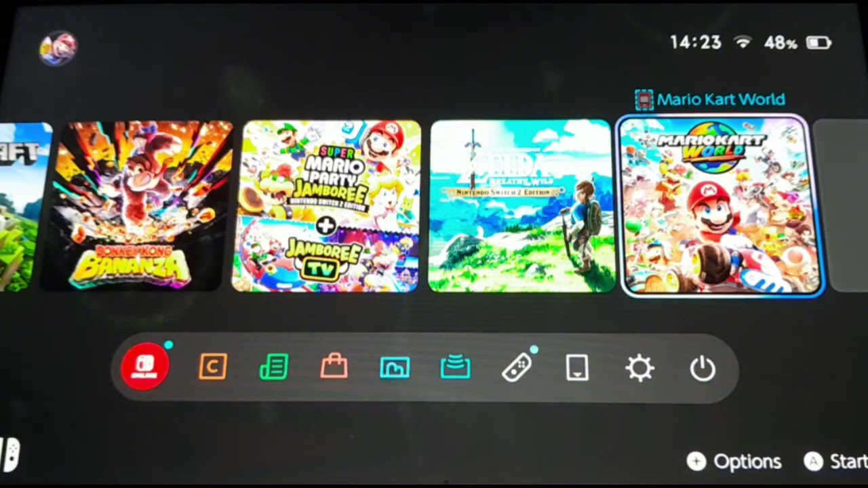
Task: Click the game card icon beside Mario Kart World
Action: coord(644,100)
